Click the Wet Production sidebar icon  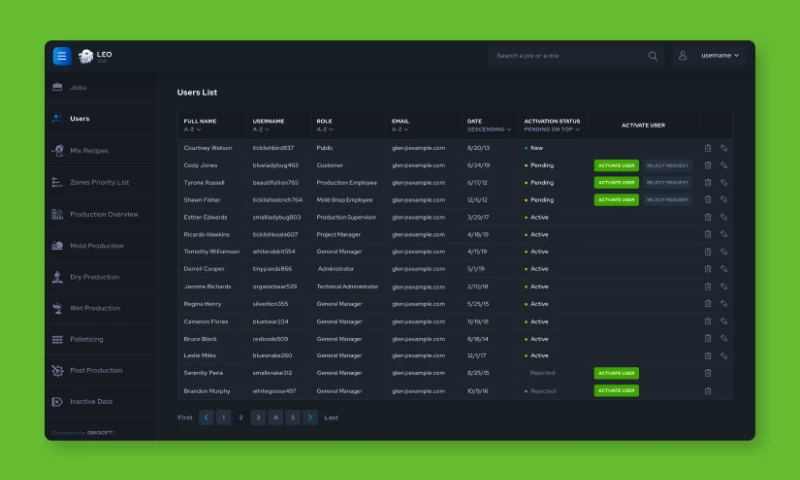[x=57, y=308]
